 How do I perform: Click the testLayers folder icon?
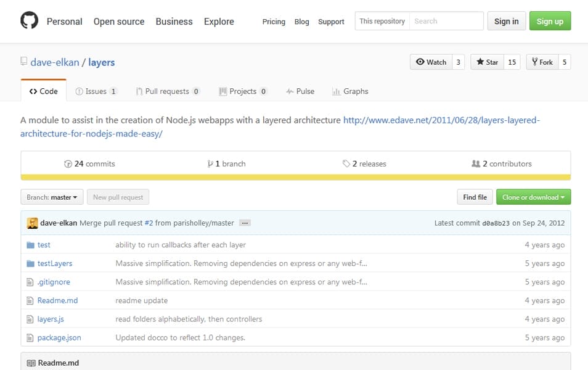[30, 263]
